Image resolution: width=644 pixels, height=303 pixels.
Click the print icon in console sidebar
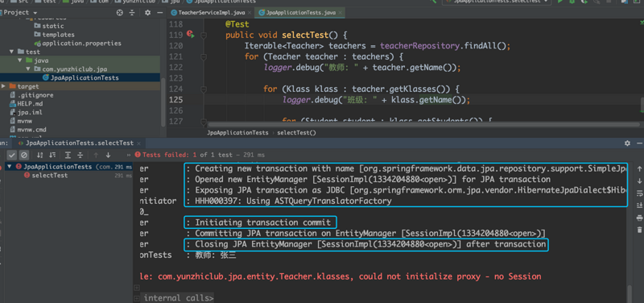pos(639,218)
